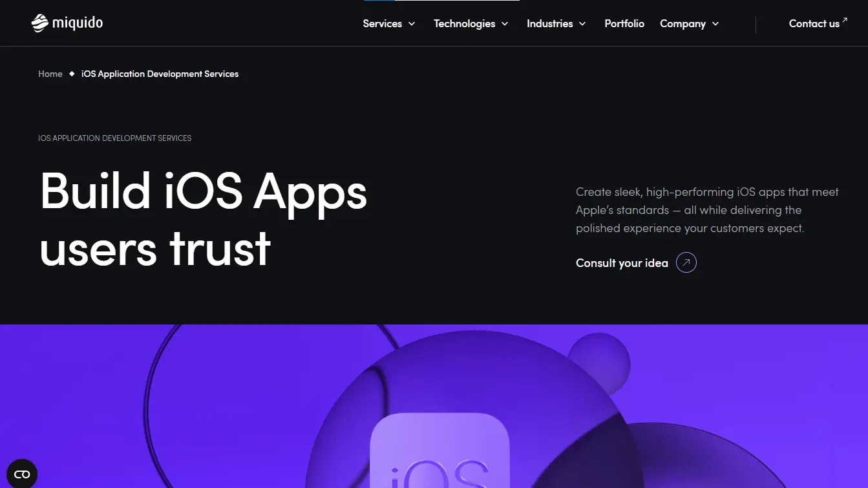Click the Build iOS Apps users trust heading
Viewport: 868px width, 488px height.
pos(204,219)
